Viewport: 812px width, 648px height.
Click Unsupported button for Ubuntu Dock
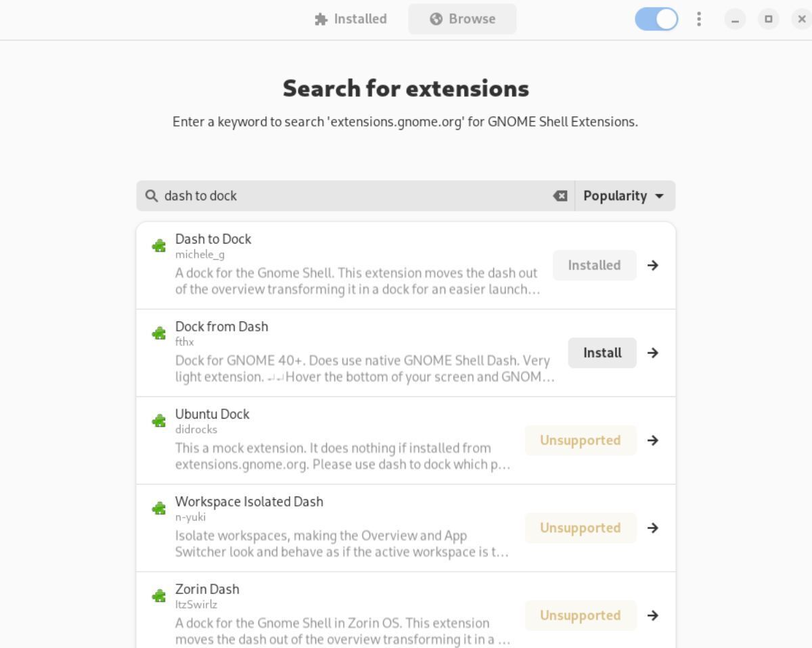[580, 440]
